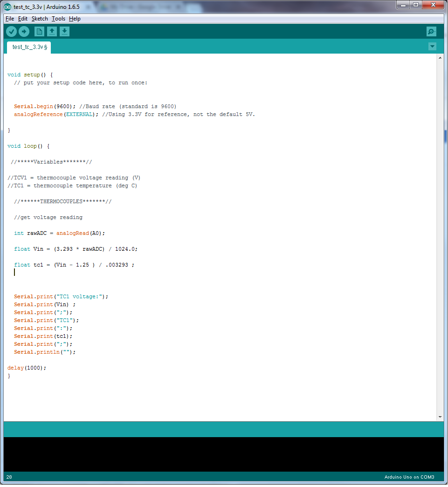Click the 'float tc1' calculation line
The image size is (448, 487).
pyautogui.click(x=74, y=265)
